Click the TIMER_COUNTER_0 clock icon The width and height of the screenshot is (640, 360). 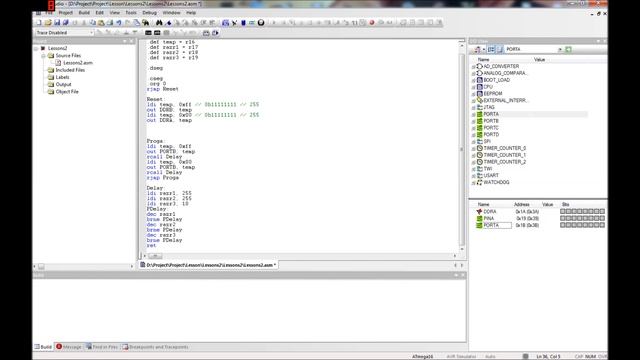[x=480, y=148]
